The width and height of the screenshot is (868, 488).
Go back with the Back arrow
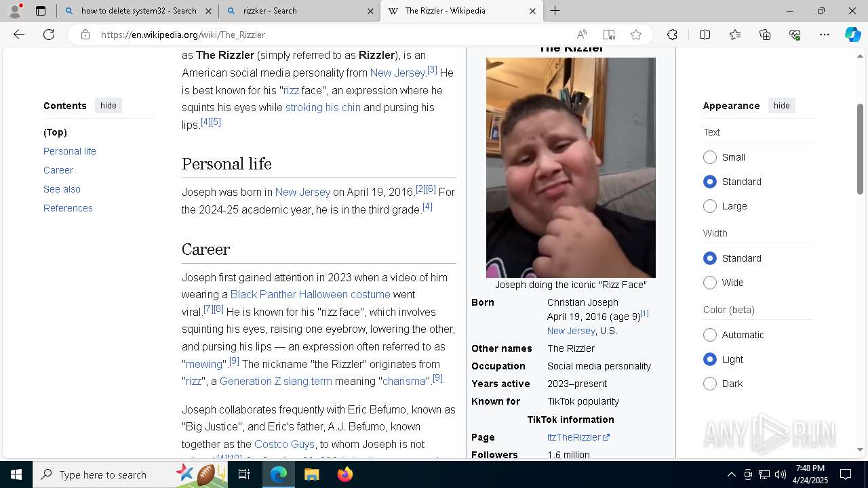point(19,35)
